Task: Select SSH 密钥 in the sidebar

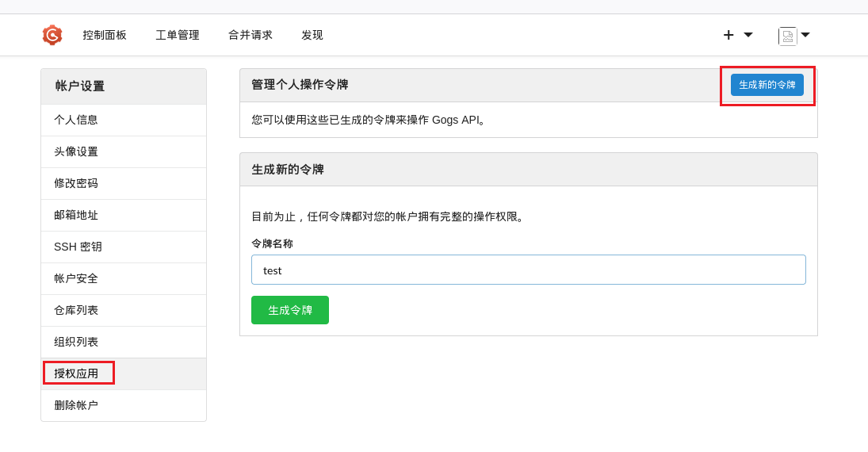Action: click(x=78, y=247)
